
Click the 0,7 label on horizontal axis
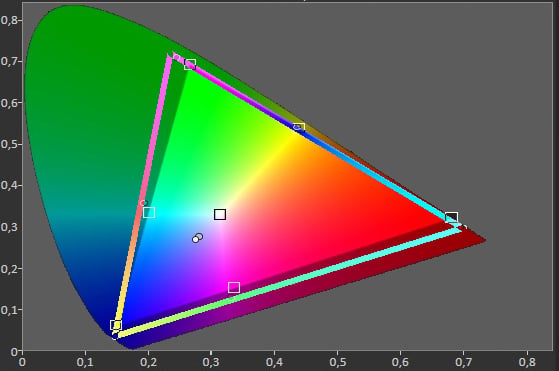[463, 362]
